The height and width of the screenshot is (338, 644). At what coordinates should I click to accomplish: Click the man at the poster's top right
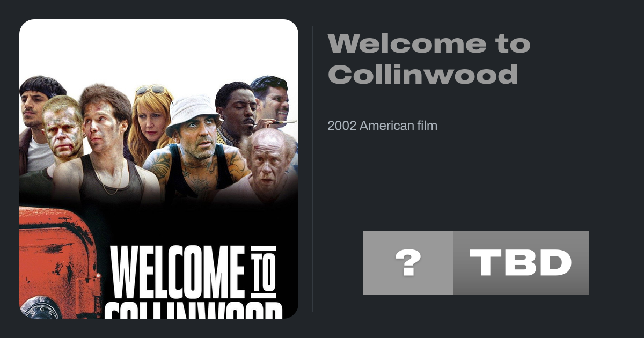tap(271, 101)
